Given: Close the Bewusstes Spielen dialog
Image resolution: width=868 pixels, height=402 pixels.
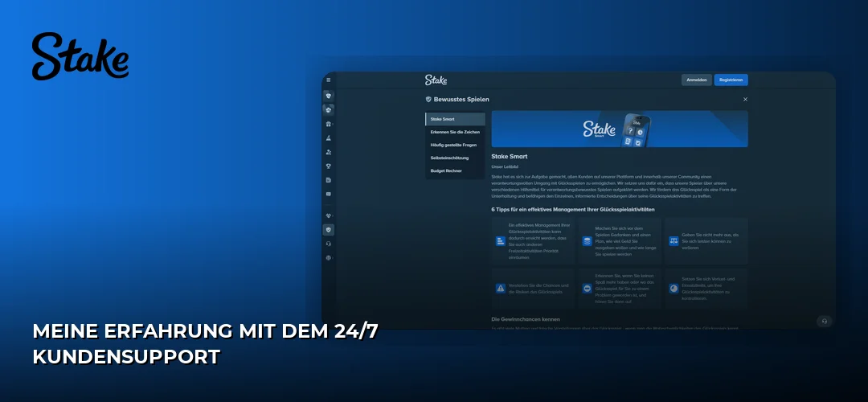Looking at the screenshot, I should 745,99.
